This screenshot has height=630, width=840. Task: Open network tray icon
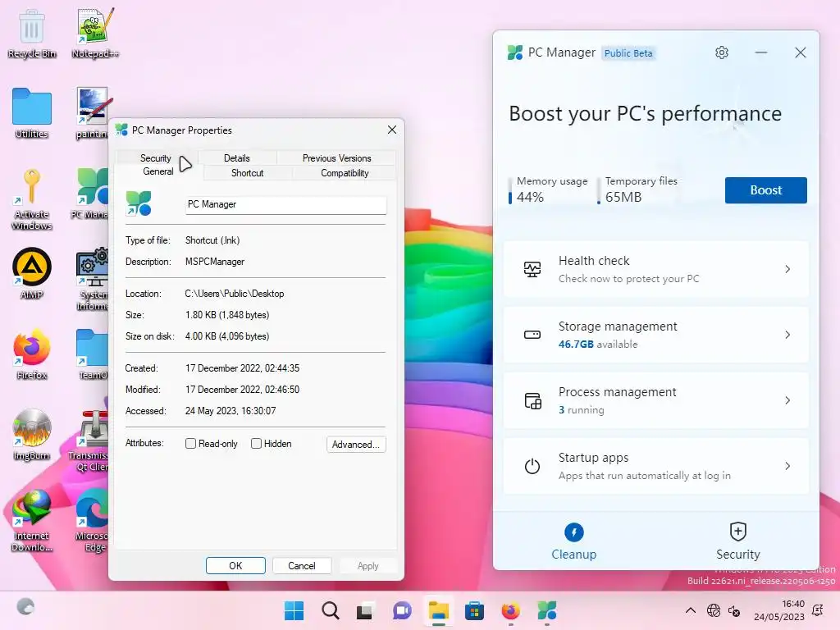tap(714, 610)
